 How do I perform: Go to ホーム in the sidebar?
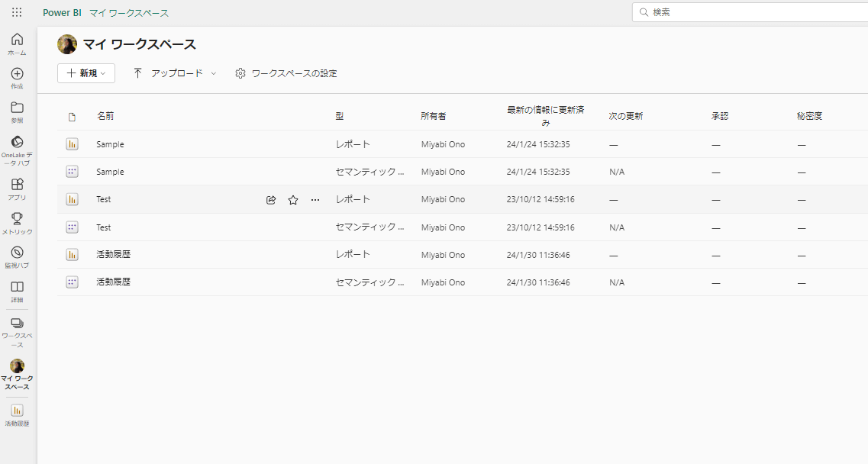(x=17, y=44)
